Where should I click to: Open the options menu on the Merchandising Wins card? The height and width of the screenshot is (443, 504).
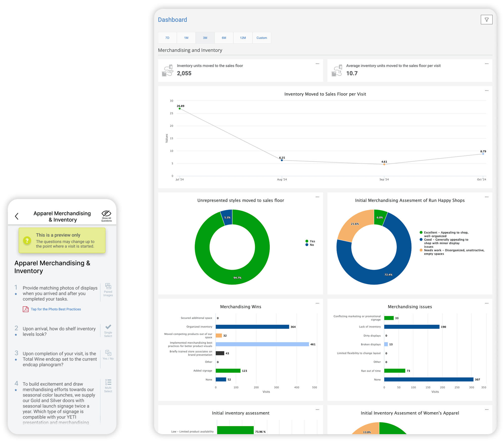pyautogui.click(x=317, y=303)
